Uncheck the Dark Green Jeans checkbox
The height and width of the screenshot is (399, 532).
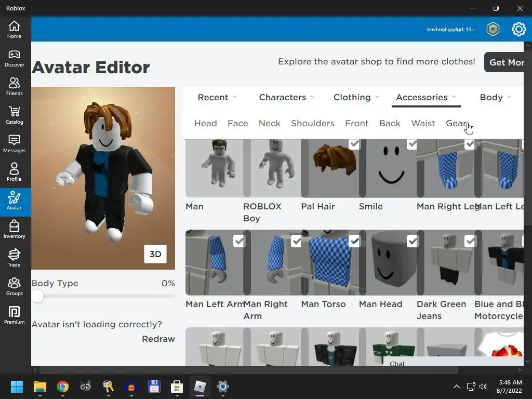470,241
